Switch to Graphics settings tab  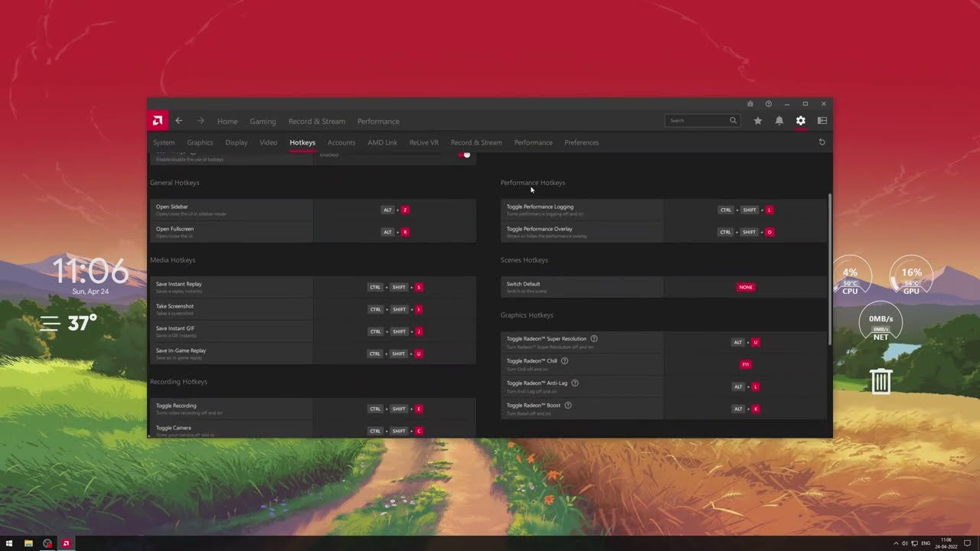pyautogui.click(x=200, y=142)
